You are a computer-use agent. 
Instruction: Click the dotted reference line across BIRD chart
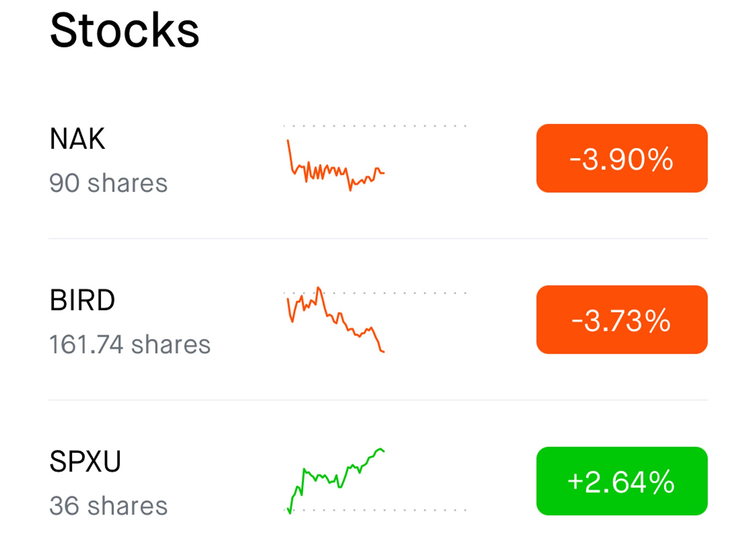[x=375, y=293]
